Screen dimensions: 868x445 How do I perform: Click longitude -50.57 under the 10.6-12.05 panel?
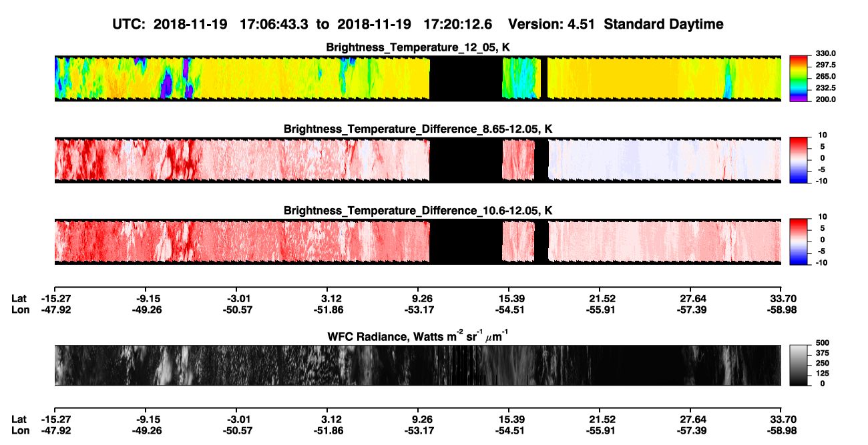tap(238, 310)
